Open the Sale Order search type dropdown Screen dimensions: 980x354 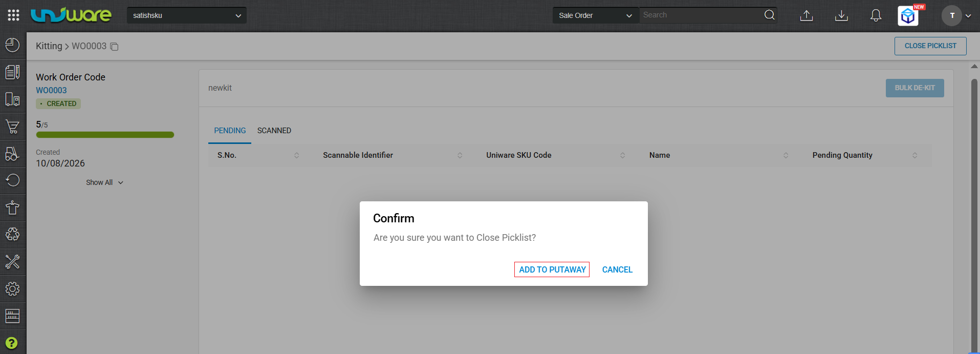pos(596,15)
